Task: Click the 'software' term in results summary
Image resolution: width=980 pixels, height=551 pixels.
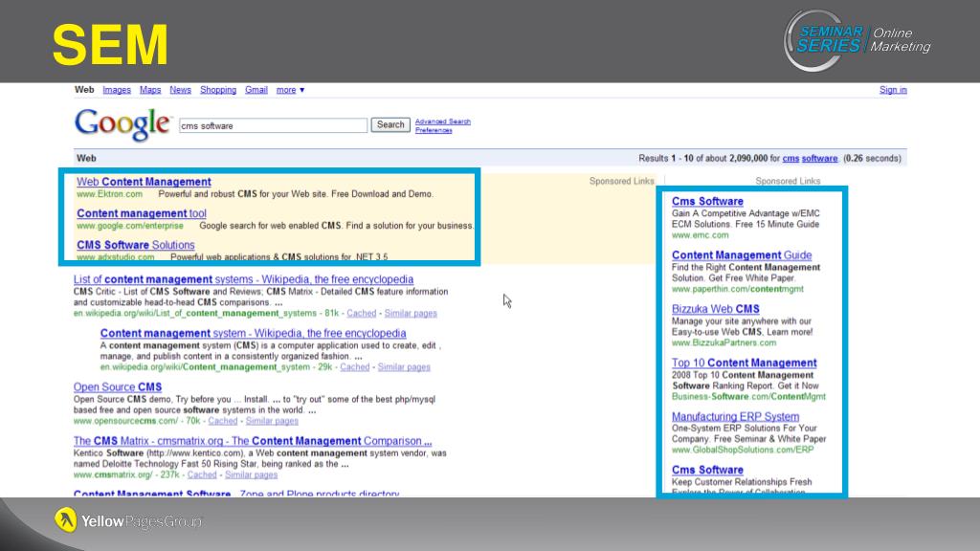Action: 819,159
